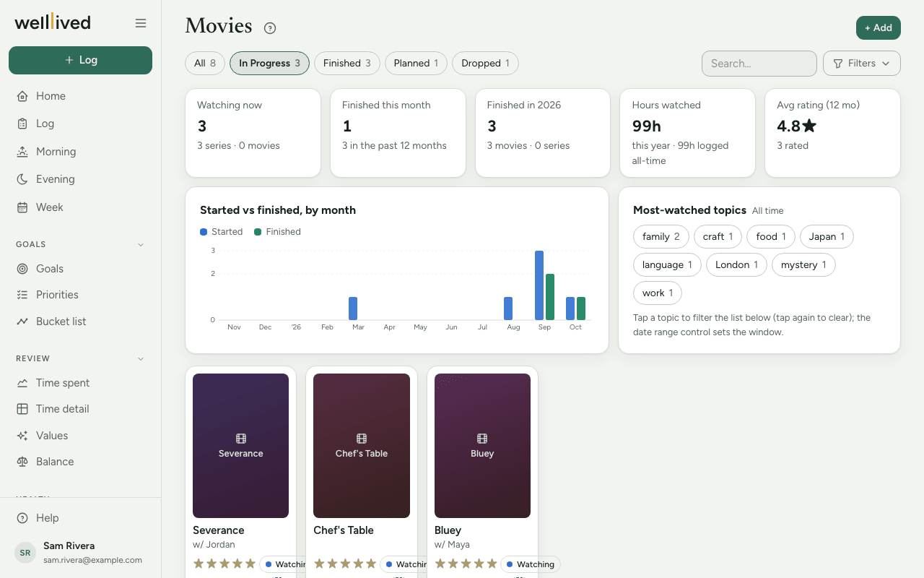Open the Hours watched stat card
Screen dimensions: 924x578
[x=687, y=133]
